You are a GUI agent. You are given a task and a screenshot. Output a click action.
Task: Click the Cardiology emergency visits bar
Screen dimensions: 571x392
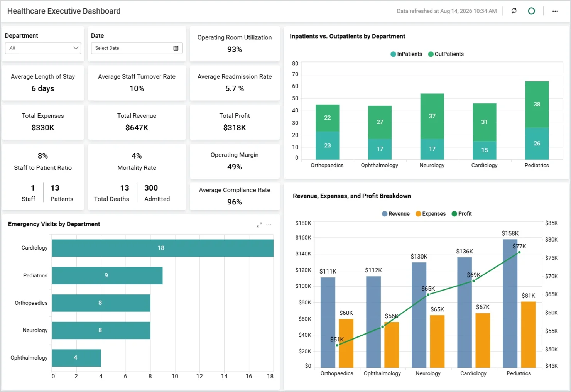pyautogui.click(x=163, y=248)
